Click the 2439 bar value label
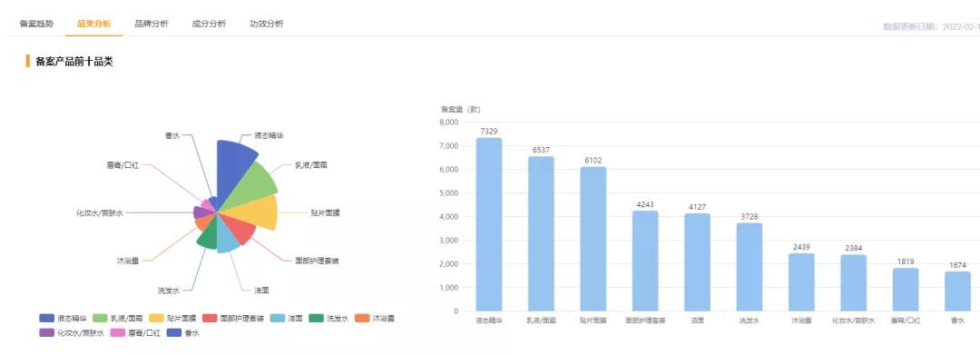Screen dimensions: 980x355 coord(801,247)
